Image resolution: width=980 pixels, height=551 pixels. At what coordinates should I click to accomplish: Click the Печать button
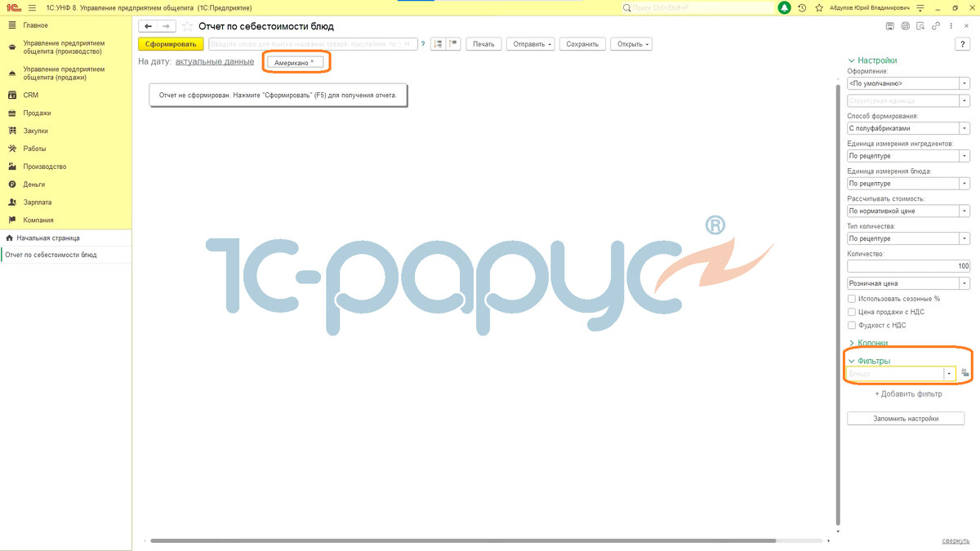483,44
